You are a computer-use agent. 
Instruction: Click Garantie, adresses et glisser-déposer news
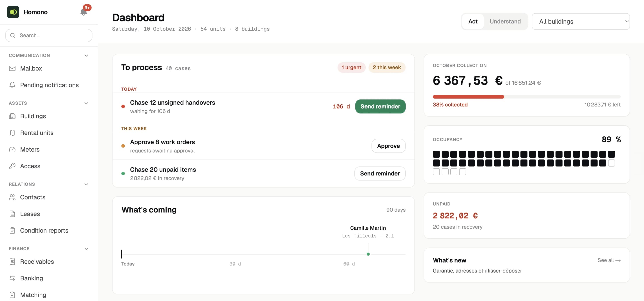[x=477, y=271]
